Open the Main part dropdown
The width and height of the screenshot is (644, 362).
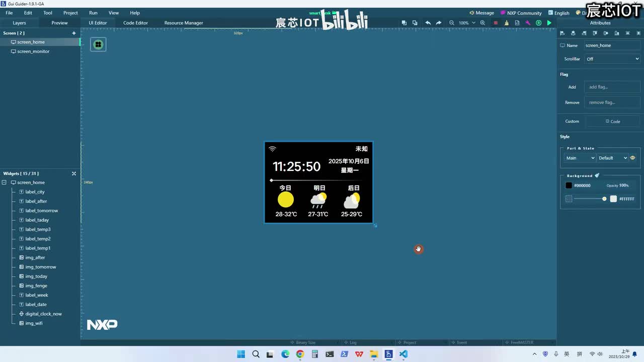tap(580, 158)
